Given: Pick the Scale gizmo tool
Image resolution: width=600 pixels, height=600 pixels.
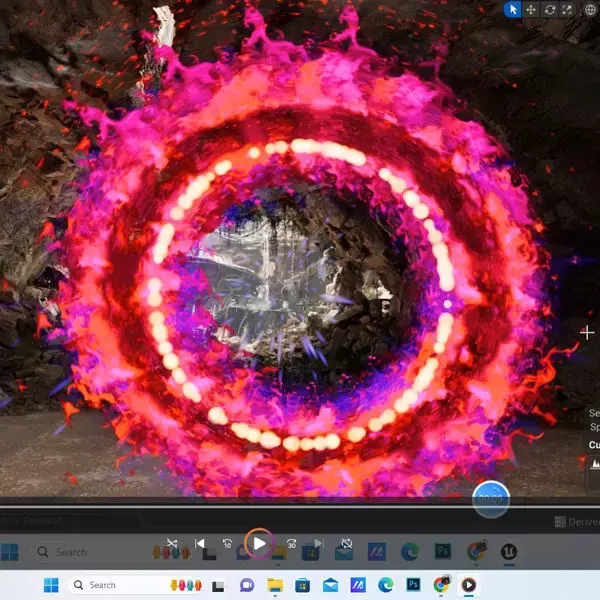Looking at the screenshot, I should (x=567, y=10).
